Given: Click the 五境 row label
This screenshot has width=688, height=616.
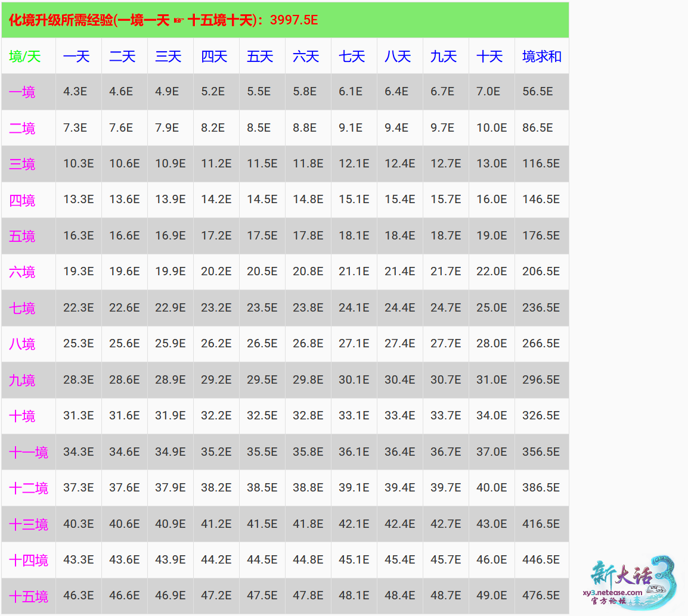Looking at the screenshot, I should [x=29, y=236].
